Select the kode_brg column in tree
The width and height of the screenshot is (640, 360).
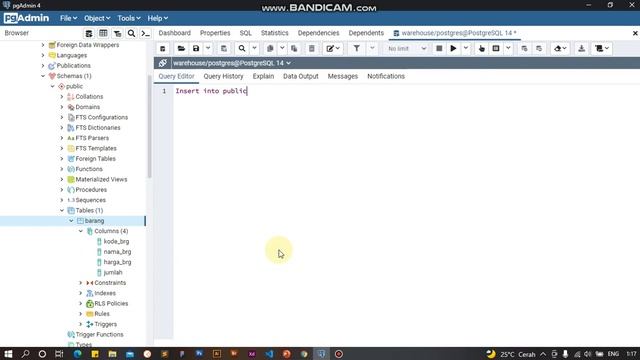coord(116,242)
